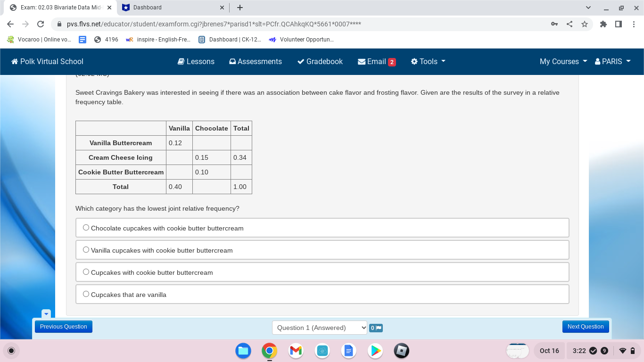
Task: Open Play Store from the shelf
Action: click(375, 351)
